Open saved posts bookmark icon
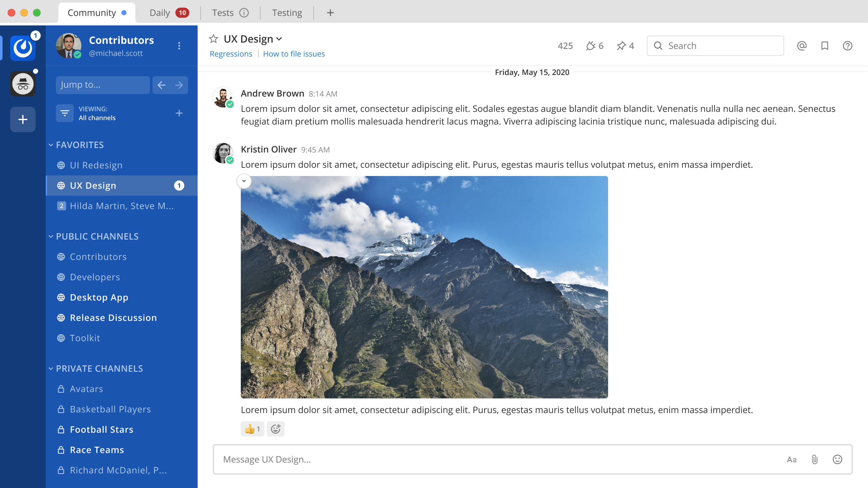The image size is (868, 488). (824, 45)
